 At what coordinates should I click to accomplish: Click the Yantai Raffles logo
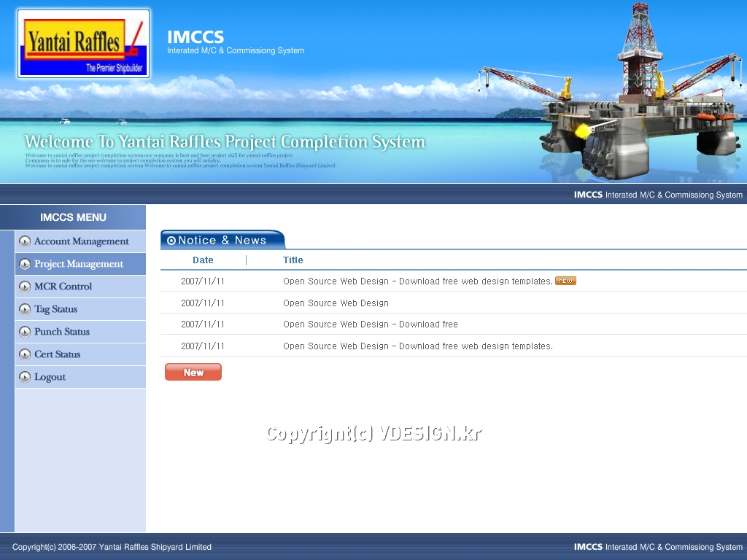[83, 43]
